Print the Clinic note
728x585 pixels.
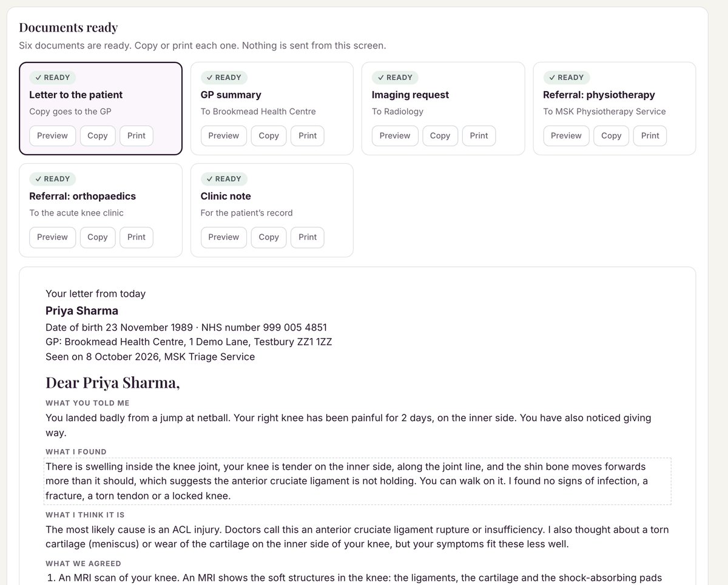[308, 237]
